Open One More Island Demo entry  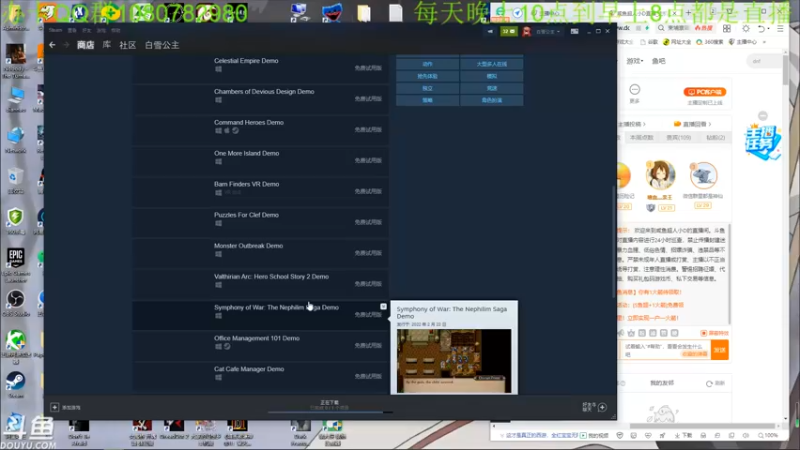point(246,153)
